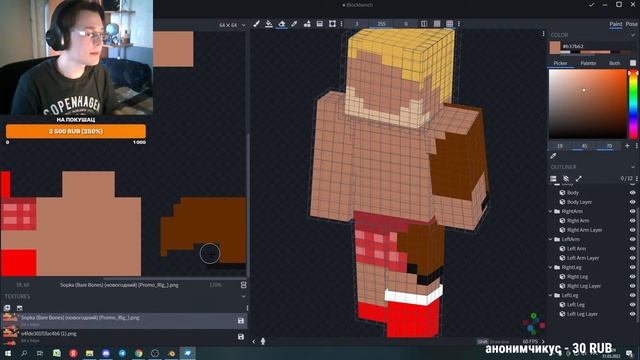Save the e4fde png texture
The image size is (640, 360).
[241, 337]
